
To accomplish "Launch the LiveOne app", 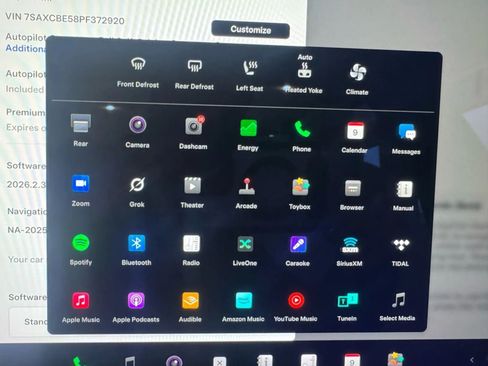I will click(x=245, y=251).
